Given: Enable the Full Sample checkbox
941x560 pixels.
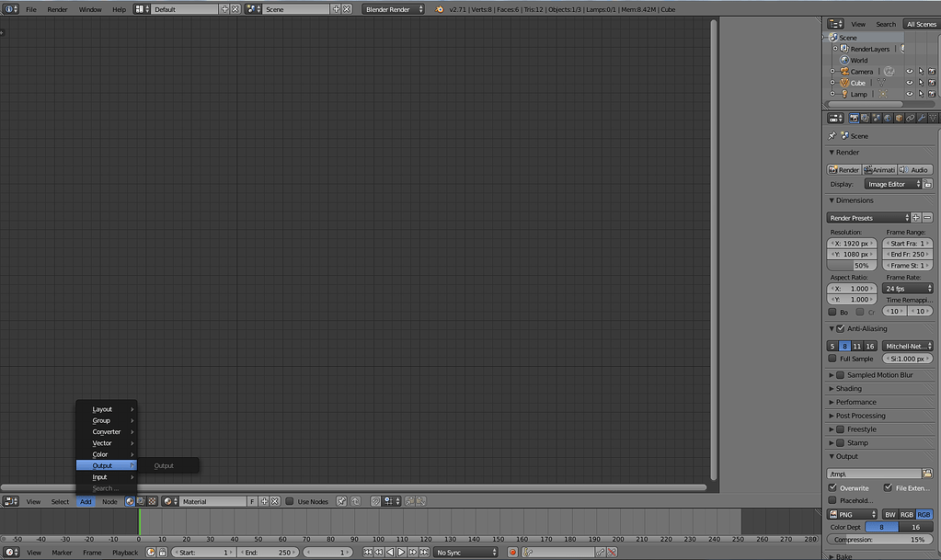Looking at the screenshot, I should 832,359.
